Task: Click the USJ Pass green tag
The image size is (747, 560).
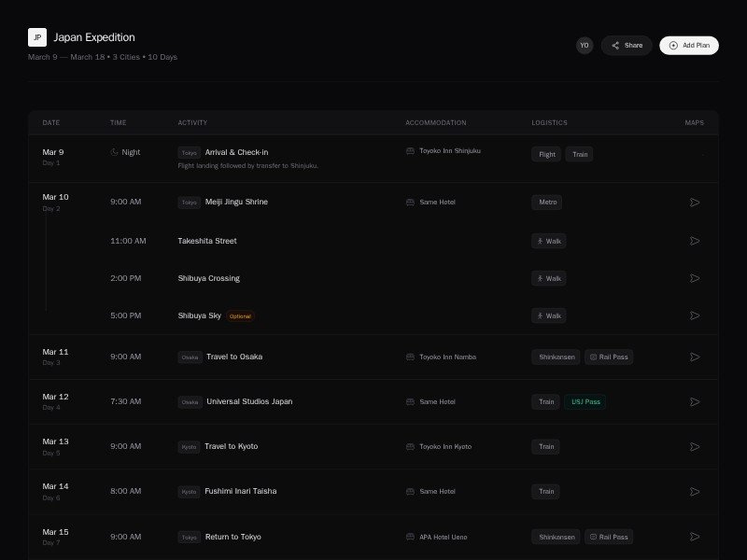Action: point(585,401)
